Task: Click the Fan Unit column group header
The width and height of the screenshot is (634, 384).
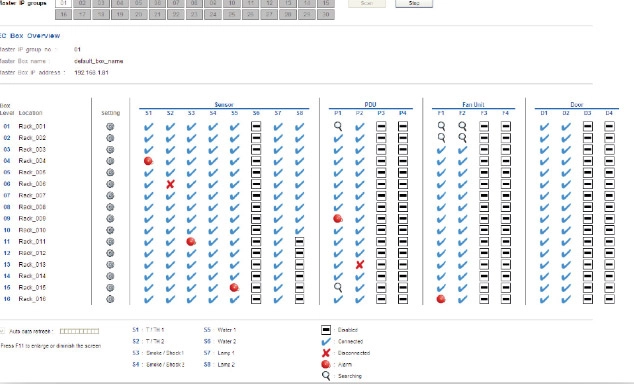Action: (x=473, y=105)
